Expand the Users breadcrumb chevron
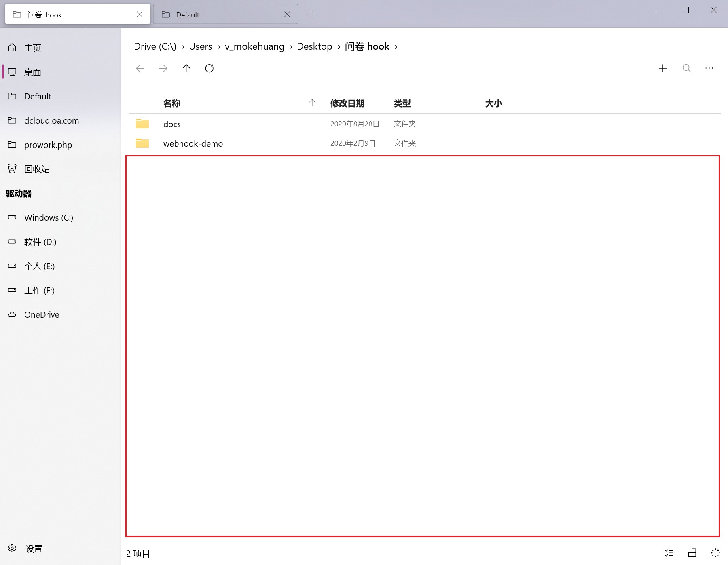 click(x=219, y=46)
